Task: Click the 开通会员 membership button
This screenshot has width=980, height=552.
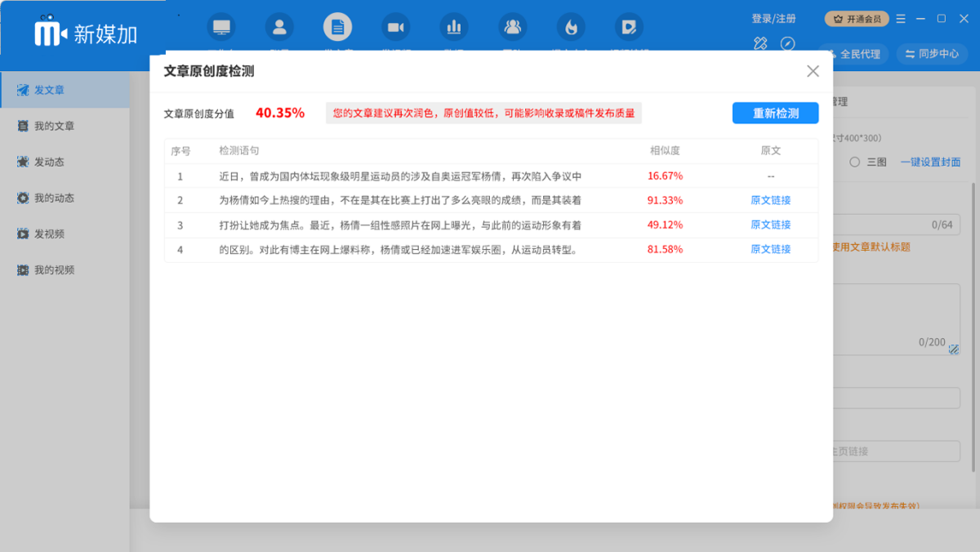Action: coord(856,18)
